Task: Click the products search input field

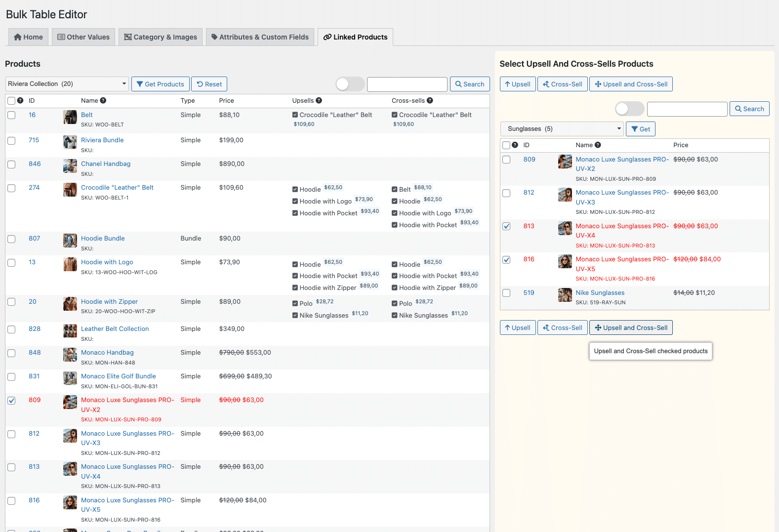Action: pos(407,84)
